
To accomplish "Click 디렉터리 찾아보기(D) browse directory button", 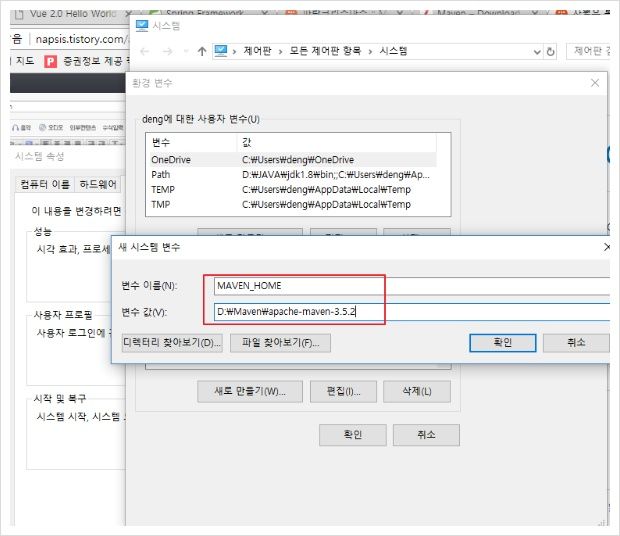I will point(172,343).
